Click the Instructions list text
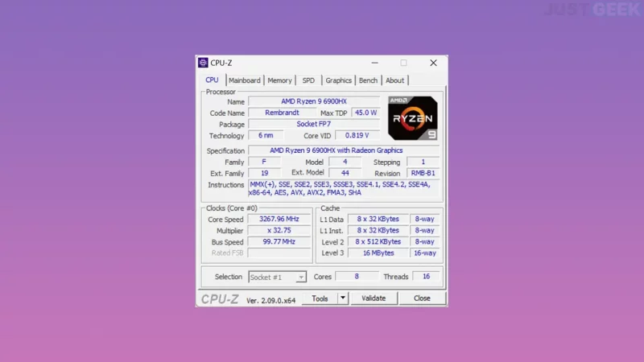 click(x=344, y=189)
